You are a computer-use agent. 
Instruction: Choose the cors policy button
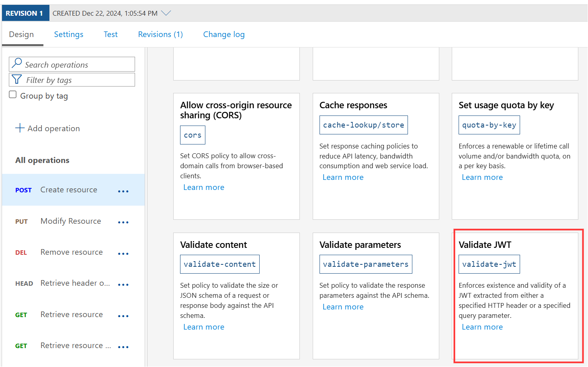pos(193,135)
